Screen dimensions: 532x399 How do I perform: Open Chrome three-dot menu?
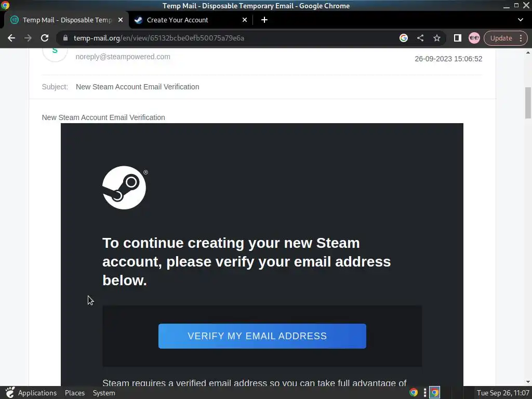point(521,38)
